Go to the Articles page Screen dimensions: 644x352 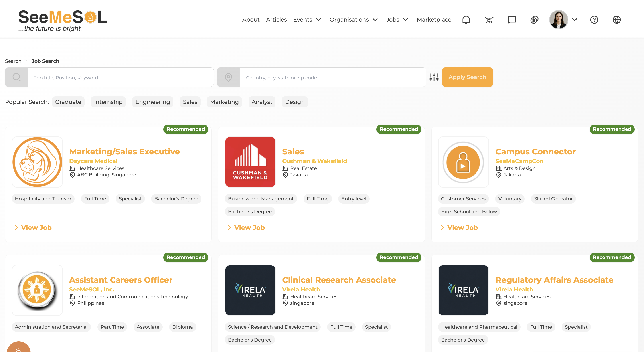point(276,20)
